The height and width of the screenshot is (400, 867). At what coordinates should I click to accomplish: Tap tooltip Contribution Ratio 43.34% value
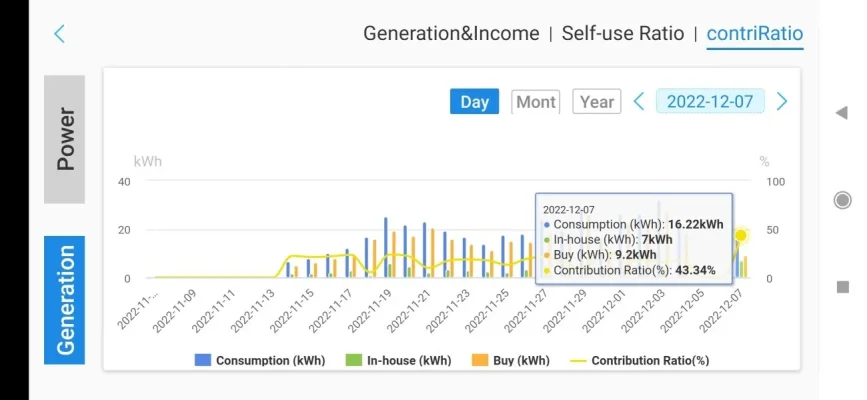[696, 271]
